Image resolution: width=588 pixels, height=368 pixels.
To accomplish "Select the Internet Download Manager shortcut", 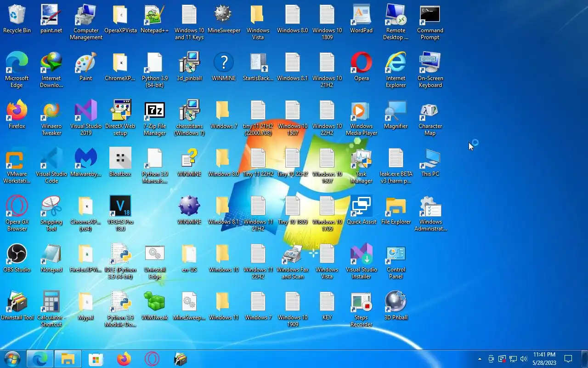I will coord(51,70).
